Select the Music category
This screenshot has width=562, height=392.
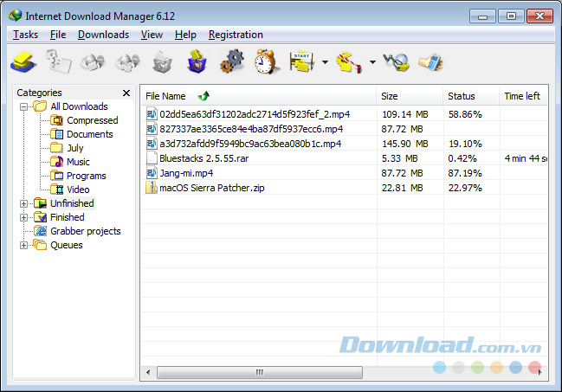[78, 162]
